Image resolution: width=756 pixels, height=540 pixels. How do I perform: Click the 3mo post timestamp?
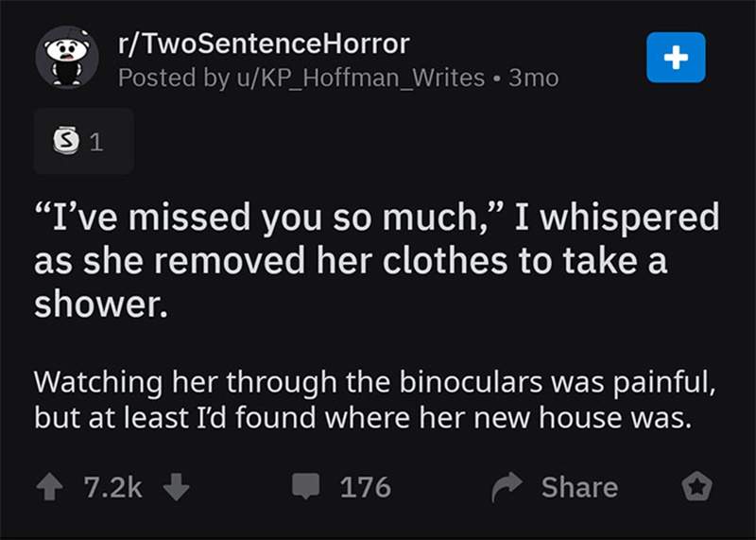(533, 78)
